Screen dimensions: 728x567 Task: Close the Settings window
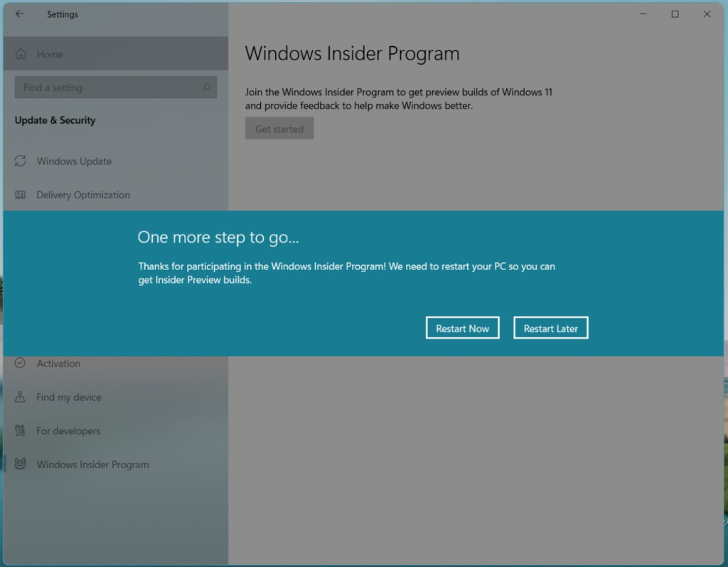pyautogui.click(x=707, y=14)
